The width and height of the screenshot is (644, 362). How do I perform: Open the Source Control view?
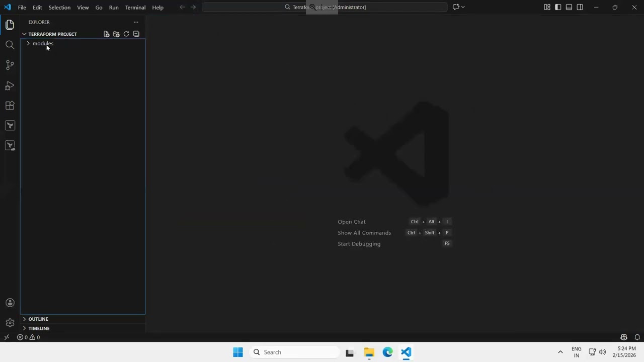coord(10,65)
